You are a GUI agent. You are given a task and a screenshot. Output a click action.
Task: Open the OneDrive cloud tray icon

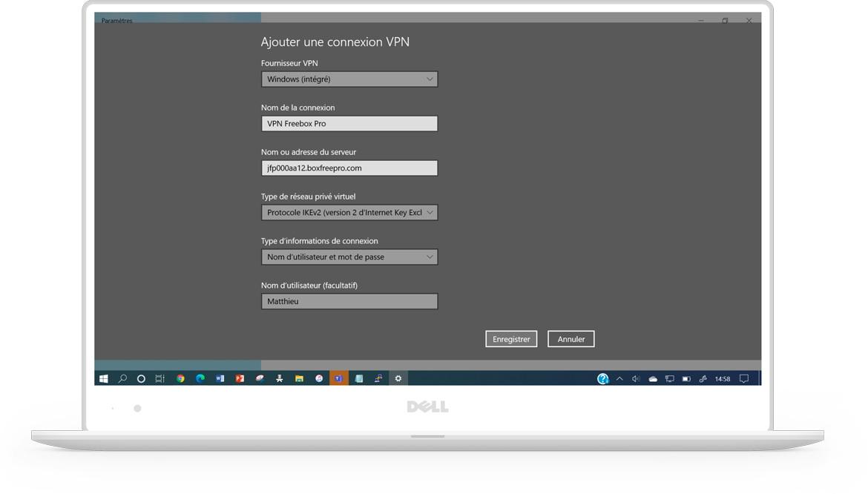click(x=653, y=379)
